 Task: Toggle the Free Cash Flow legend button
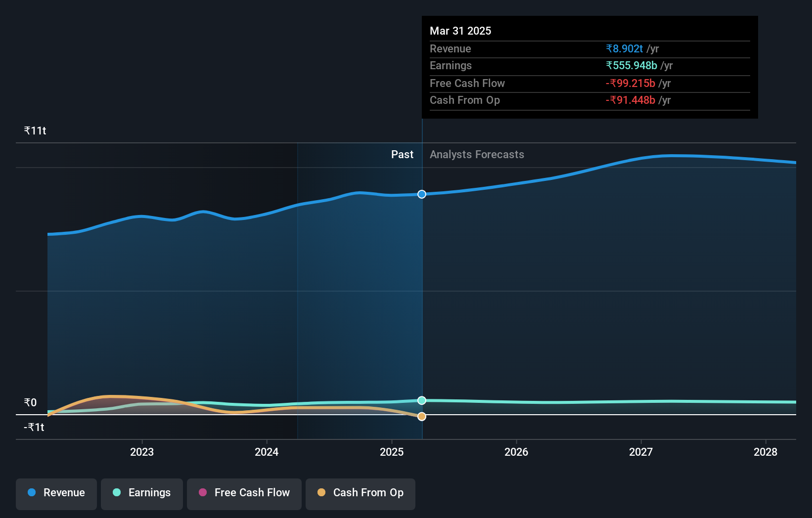[244, 494]
